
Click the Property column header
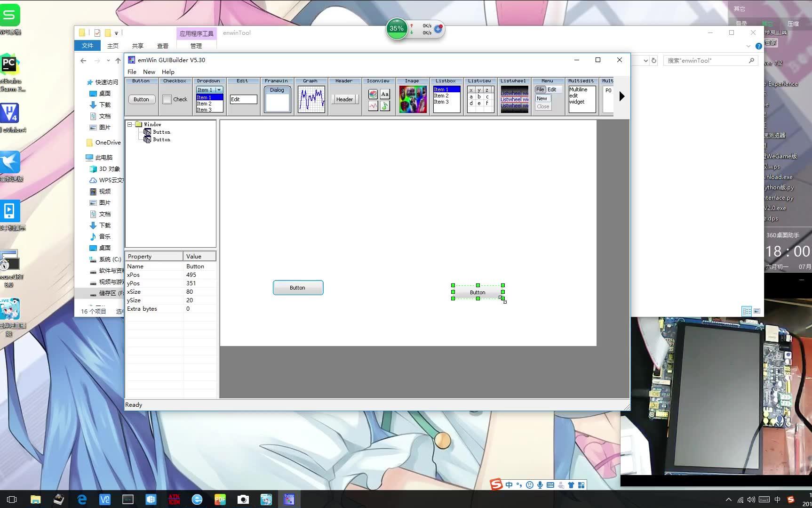point(154,256)
